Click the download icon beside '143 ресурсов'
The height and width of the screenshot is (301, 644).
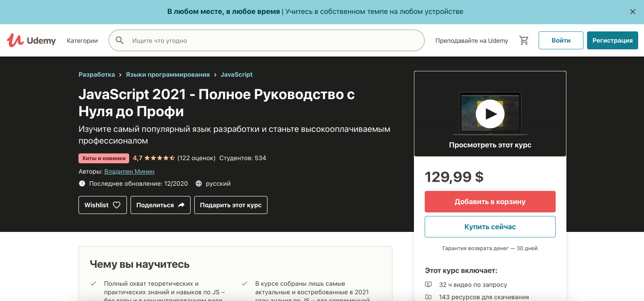pyautogui.click(x=428, y=297)
